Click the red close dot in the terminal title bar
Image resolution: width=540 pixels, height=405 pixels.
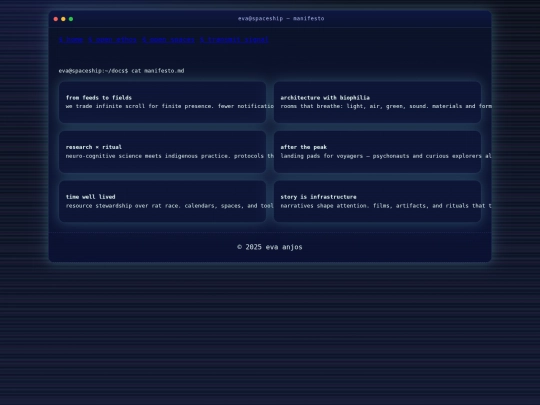[56, 19]
